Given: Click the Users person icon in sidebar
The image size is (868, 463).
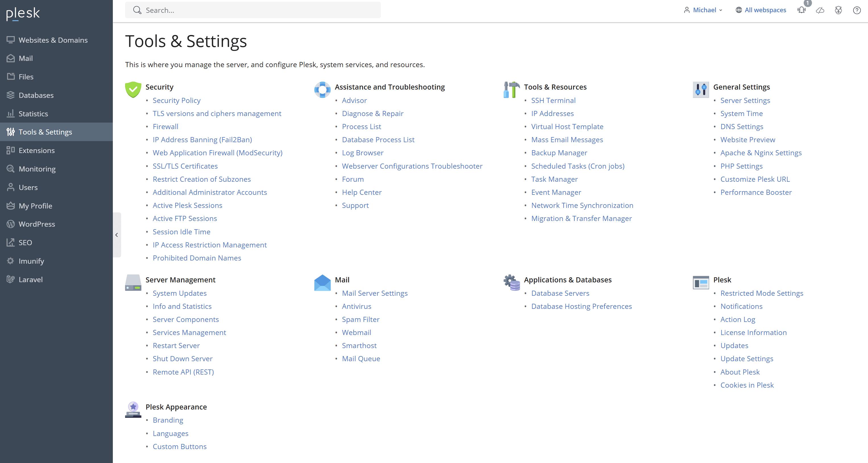Looking at the screenshot, I should point(11,187).
